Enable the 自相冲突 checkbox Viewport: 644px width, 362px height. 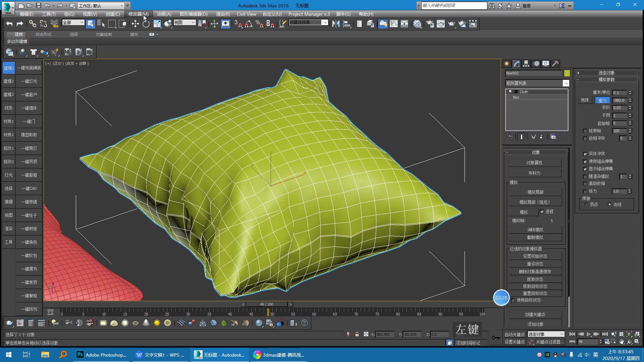585,138
